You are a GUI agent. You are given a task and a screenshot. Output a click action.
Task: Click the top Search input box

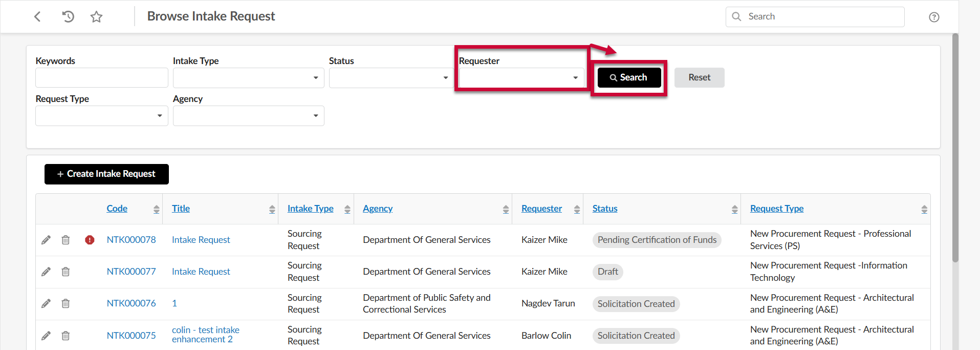[x=815, y=16]
